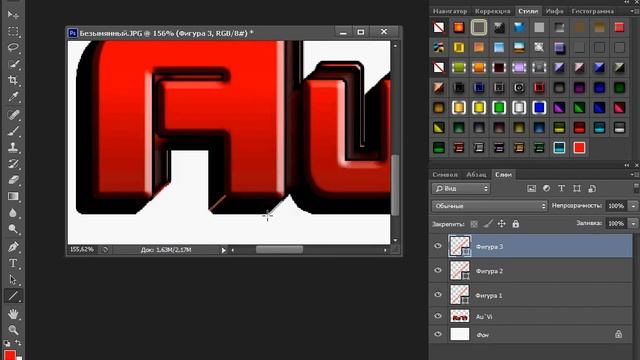Viewport: 640px width, 360px height.
Task: Select the Pen tool
Action: point(13,247)
